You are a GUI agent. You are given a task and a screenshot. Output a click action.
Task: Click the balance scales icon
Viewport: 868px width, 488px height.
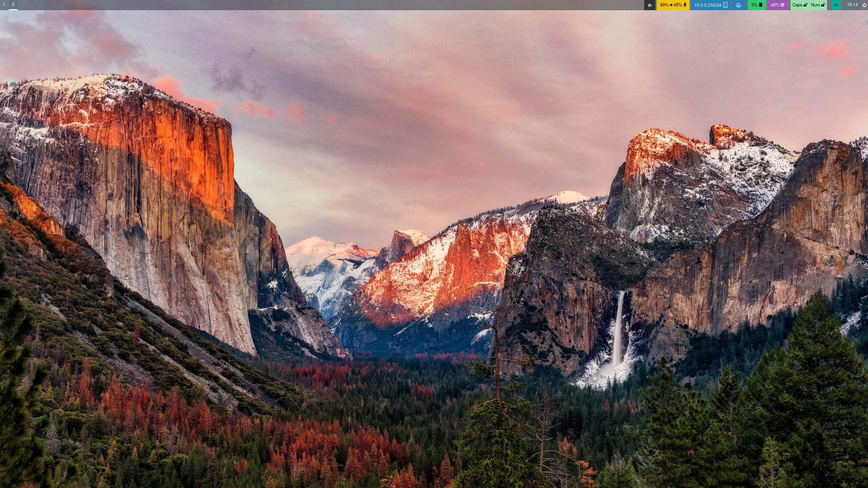(x=738, y=5)
